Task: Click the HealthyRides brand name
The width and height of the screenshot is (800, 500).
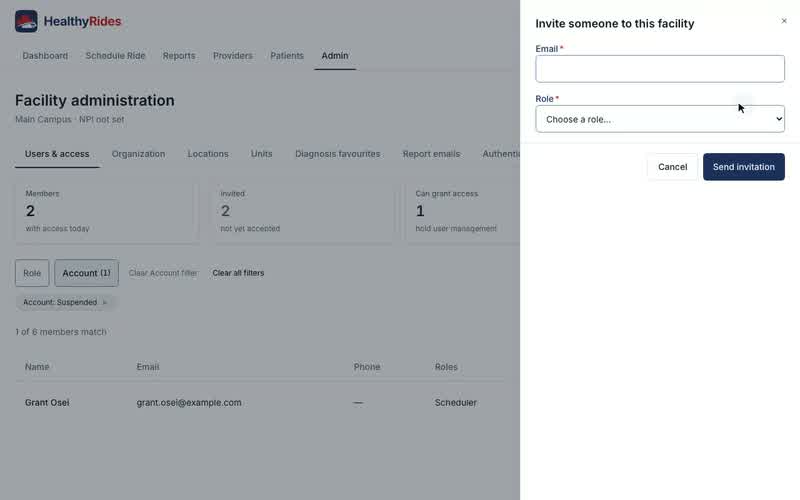Action: click(x=82, y=21)
